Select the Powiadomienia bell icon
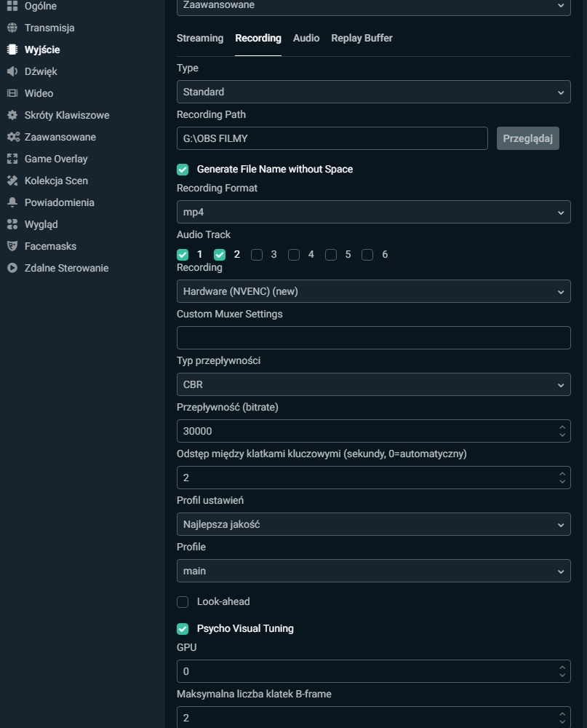 tap(12, 202)
